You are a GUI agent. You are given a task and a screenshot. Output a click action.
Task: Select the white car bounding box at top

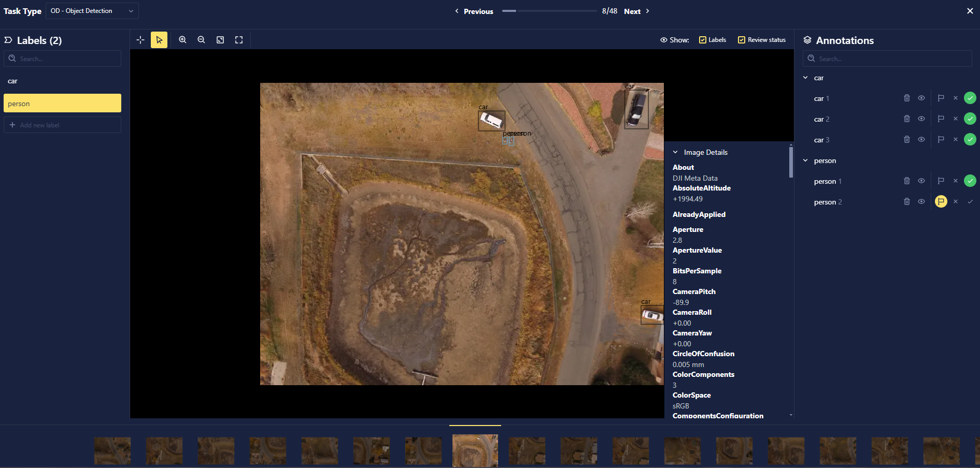(x=491, y=121)
